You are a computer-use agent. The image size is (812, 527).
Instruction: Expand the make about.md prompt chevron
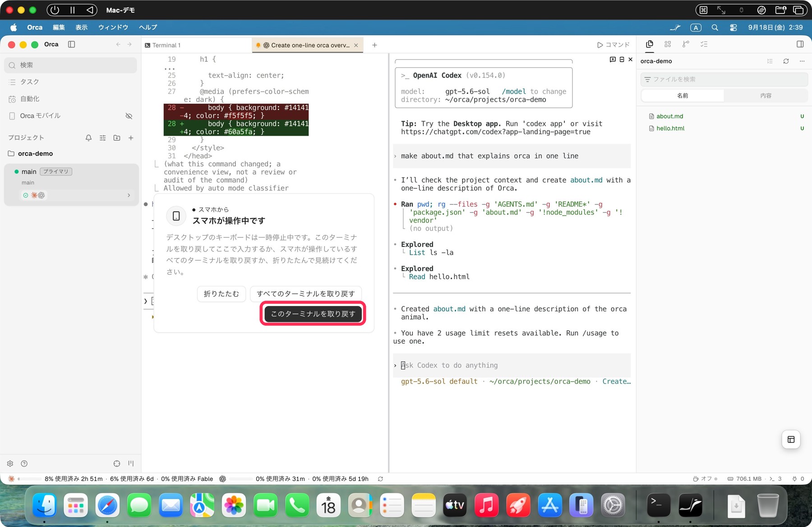395,156
